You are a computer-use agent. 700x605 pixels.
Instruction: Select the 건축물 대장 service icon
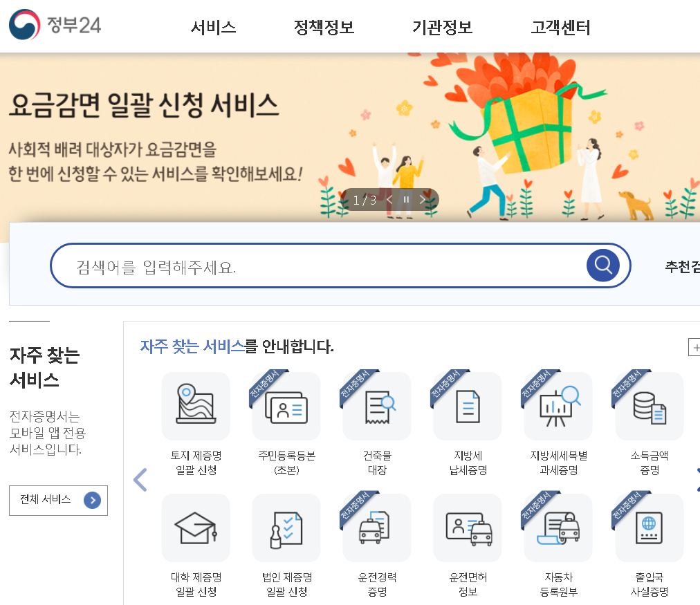coord(376,406)
